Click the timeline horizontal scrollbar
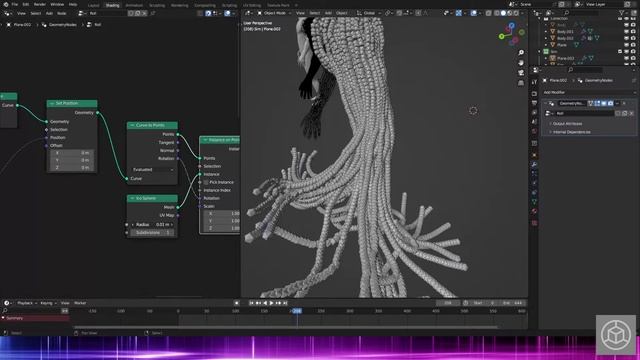Screen dimensions: 640x360 (x=286, y=327)
